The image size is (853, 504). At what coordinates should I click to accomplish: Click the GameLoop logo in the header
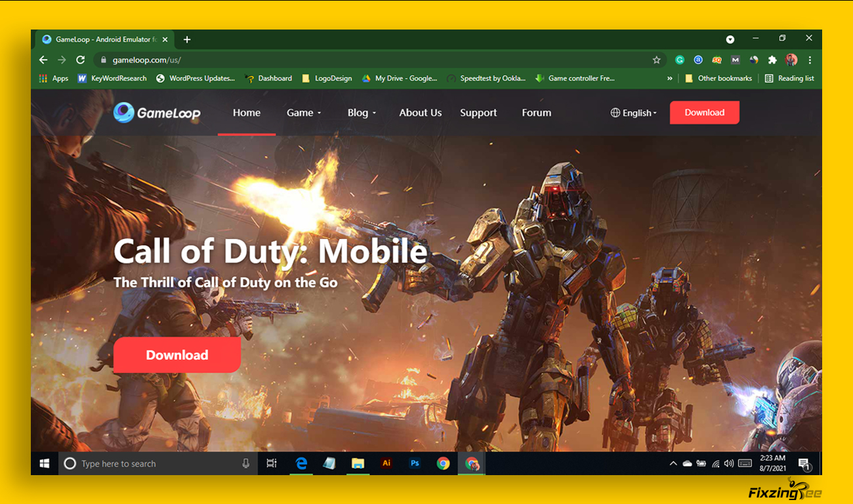tap(157, 113)
